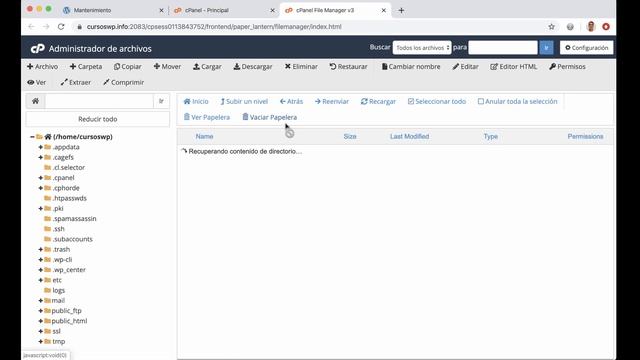Sort by the Size column header
640x360 pixels.
click(350, 136)
